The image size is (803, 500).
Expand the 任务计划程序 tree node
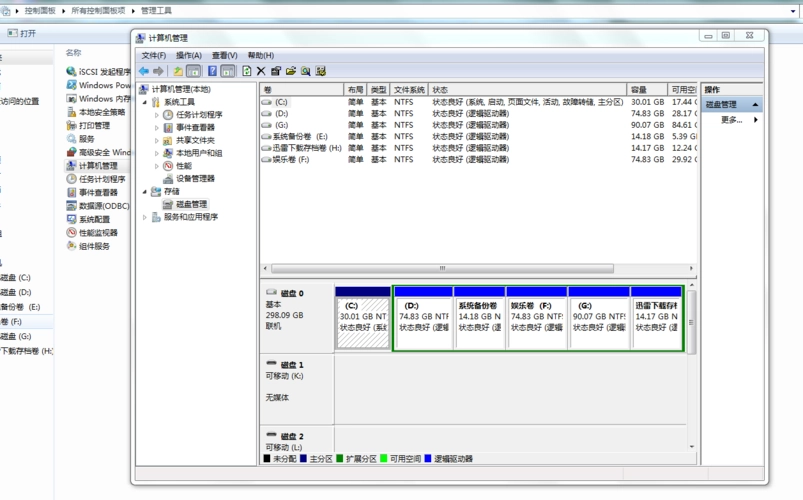(x=157, y=115)
